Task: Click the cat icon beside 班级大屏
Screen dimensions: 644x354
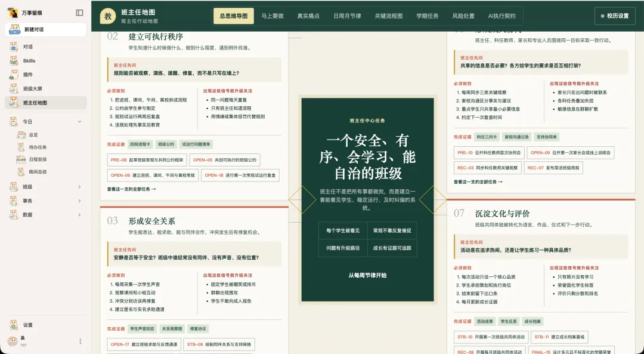Action: coord(14,88)
